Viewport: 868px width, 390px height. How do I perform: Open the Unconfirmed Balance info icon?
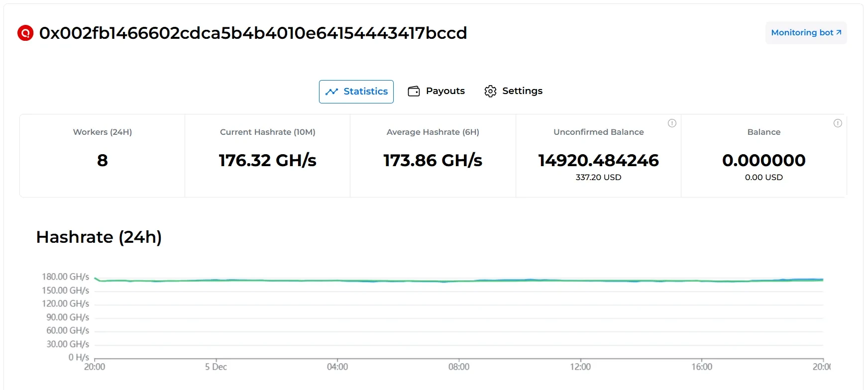click(x=672, y=123)
